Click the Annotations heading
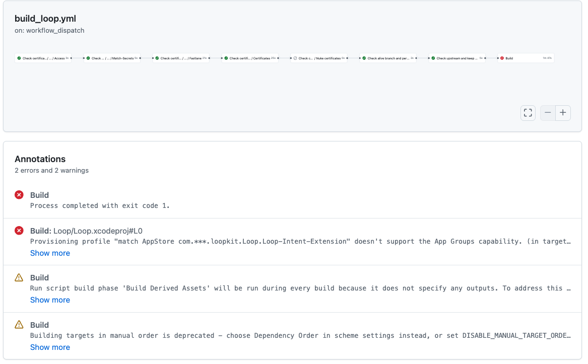Screen dimensions: 588x364 click(40, 159)
